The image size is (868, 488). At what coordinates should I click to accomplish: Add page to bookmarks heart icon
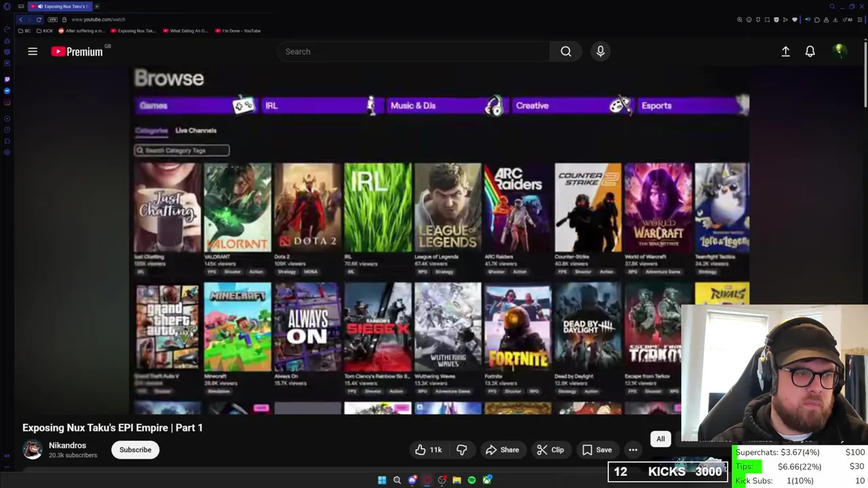coord(795,20)
